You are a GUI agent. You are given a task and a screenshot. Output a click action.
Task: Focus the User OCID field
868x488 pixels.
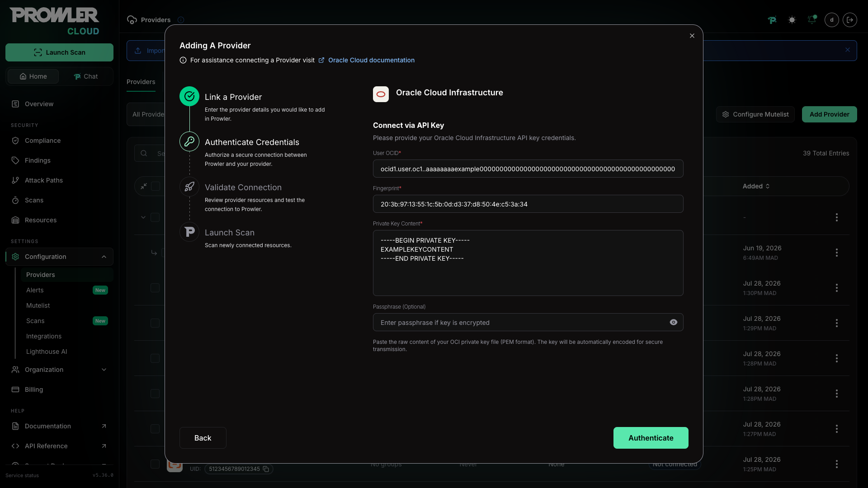tap(528, 169)
